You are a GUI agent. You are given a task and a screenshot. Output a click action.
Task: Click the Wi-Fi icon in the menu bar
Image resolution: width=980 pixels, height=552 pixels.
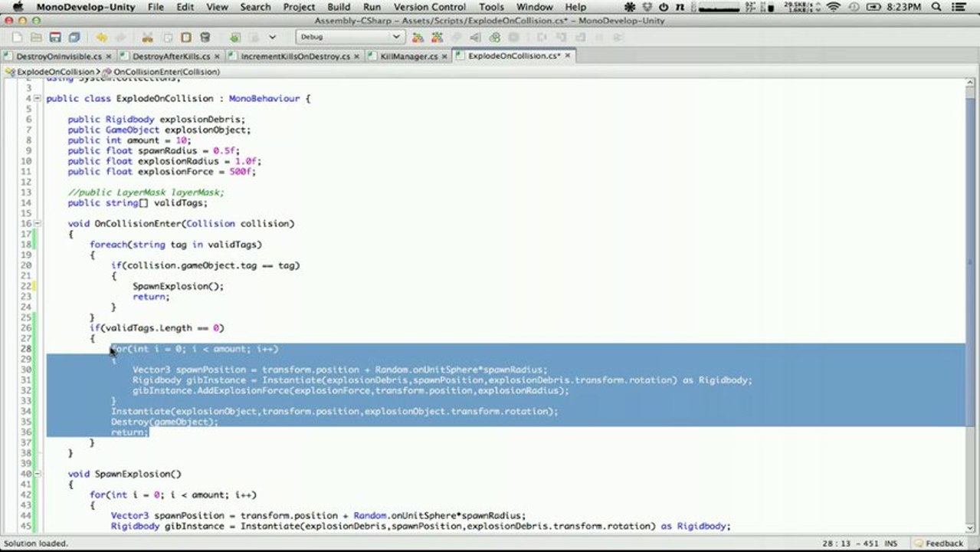click(x=833, y=7)
